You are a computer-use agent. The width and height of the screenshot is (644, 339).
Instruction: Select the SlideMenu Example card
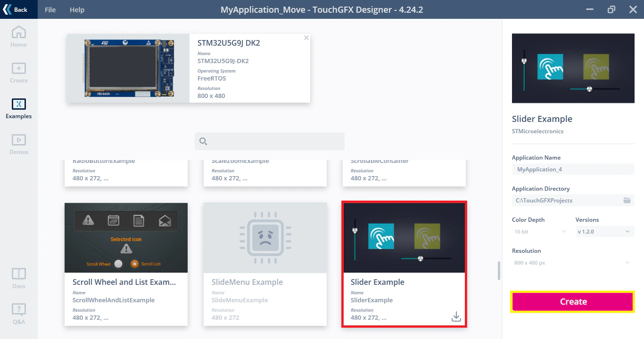point(265,265)
